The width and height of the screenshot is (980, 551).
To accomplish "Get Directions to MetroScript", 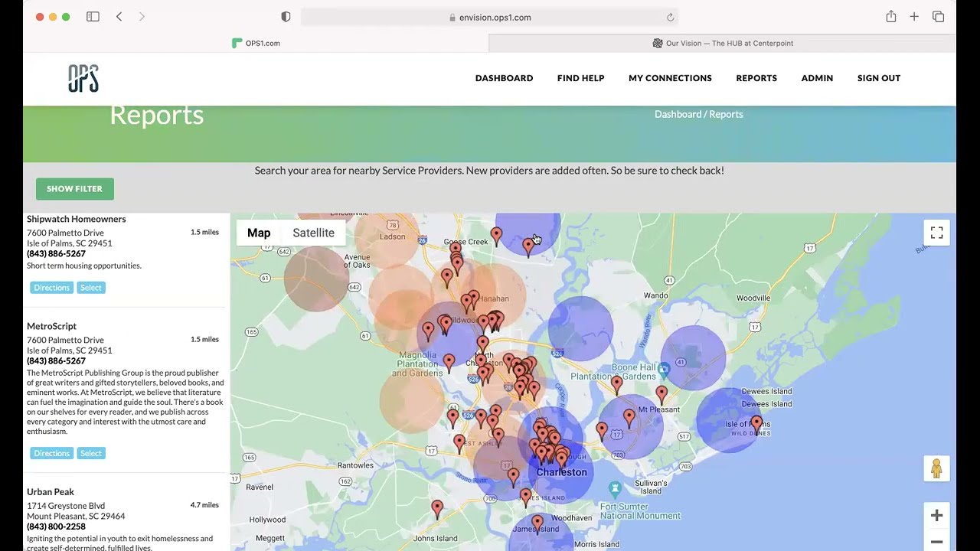I will coord(51,453).
